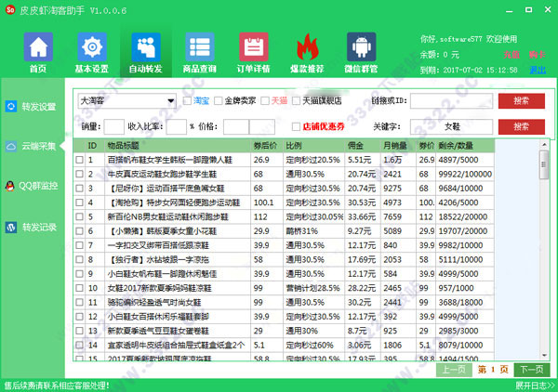
Task: Click the 佣金 column header
Action: 363,146
